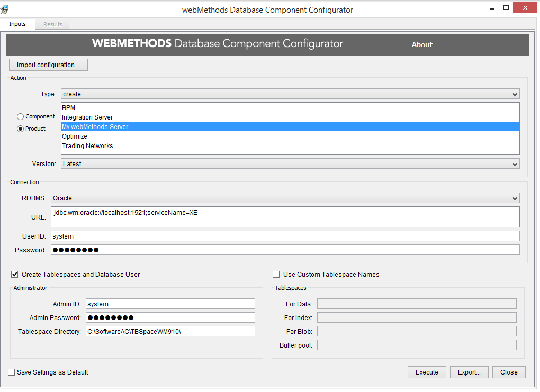Click the Import configuration button
Screen dimensions: 540x392
pos(48,65)
